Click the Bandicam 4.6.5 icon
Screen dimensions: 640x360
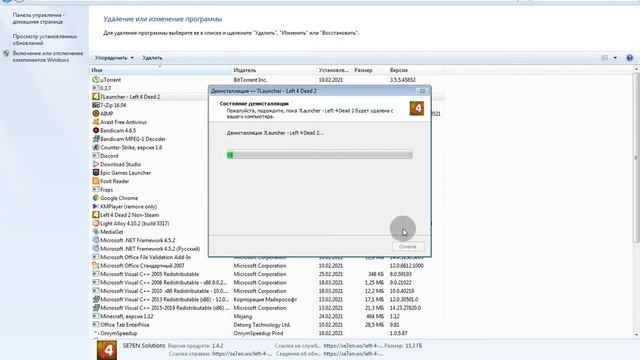tap(96, 131)
